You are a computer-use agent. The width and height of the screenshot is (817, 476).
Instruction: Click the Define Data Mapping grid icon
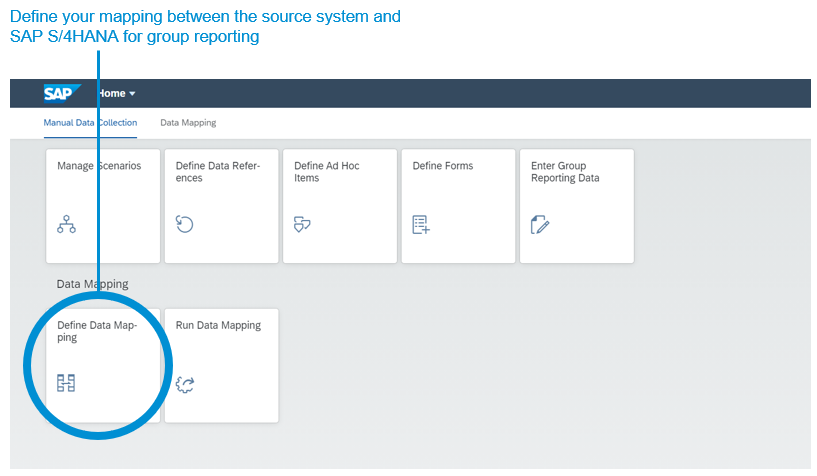pos(66,383)
